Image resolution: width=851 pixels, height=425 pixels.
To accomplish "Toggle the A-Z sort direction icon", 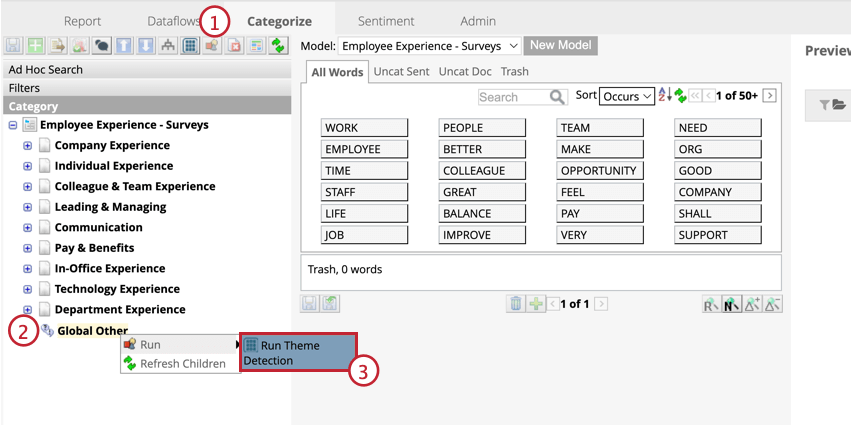I will (x=665, y=96).
